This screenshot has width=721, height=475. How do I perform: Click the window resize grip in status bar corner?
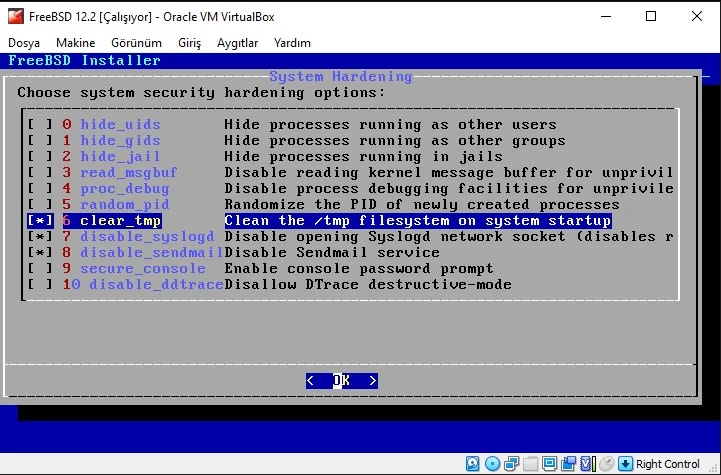click(714, 468)
